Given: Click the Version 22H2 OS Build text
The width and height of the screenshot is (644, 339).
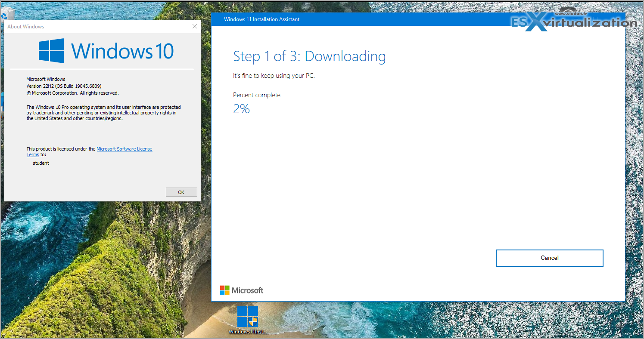Looking at the screenshot, I should [64, 86].
